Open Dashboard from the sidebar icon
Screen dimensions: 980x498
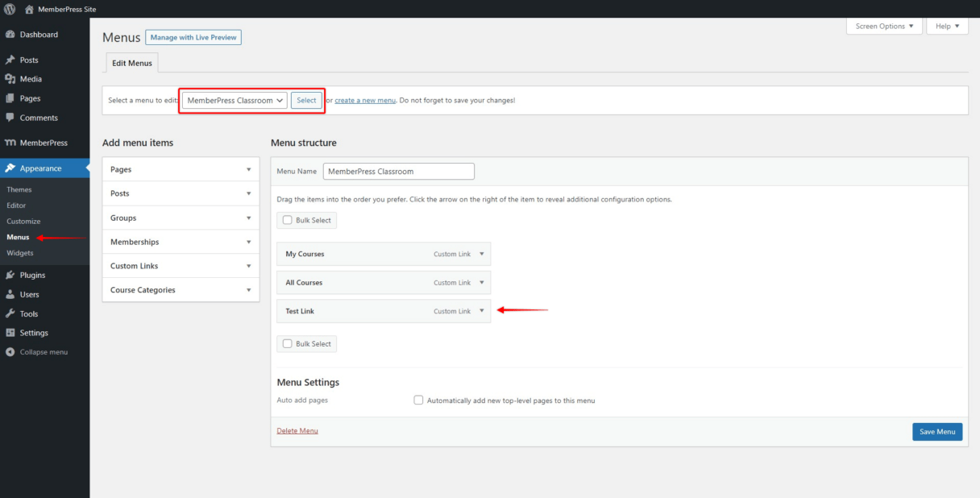click(x=10, y=35)
